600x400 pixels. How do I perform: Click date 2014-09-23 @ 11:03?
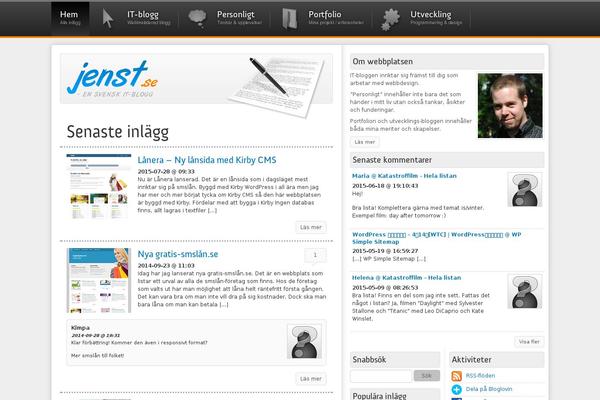(x=166, y=266)
